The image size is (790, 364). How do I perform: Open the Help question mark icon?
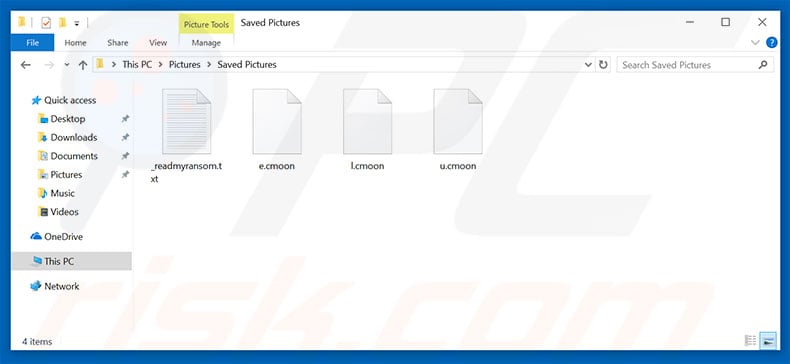[771, 42]
